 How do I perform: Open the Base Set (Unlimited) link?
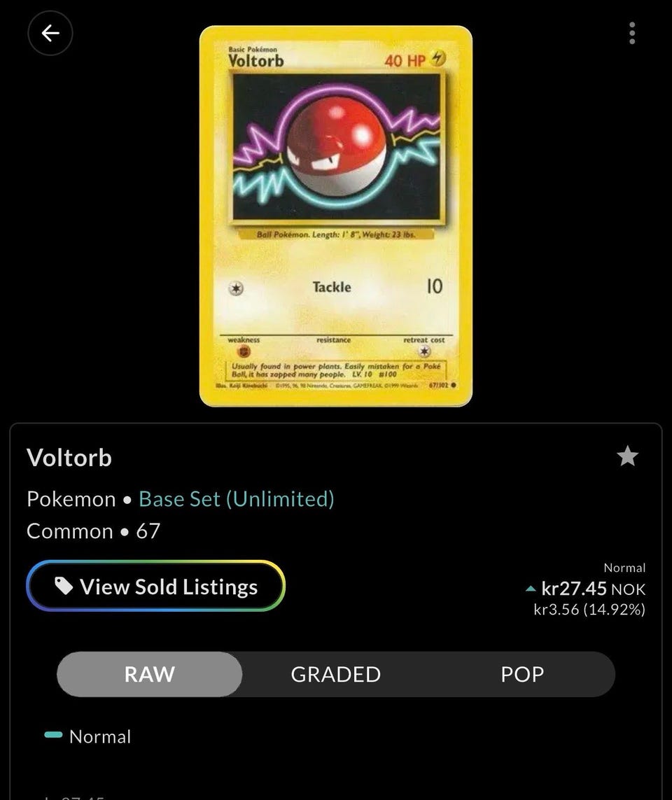coord(236,499)
